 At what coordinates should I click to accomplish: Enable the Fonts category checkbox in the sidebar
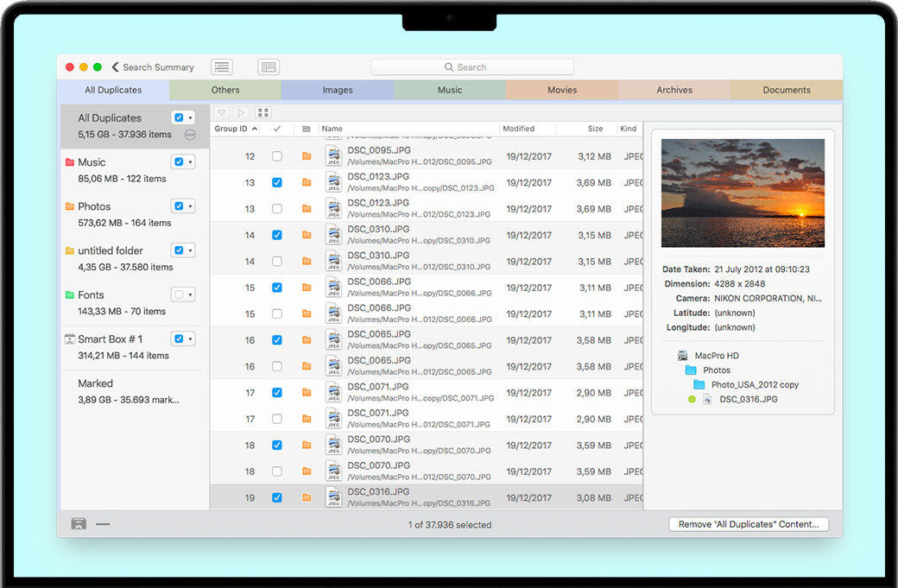pyautogui.click(x=179, y=294)
